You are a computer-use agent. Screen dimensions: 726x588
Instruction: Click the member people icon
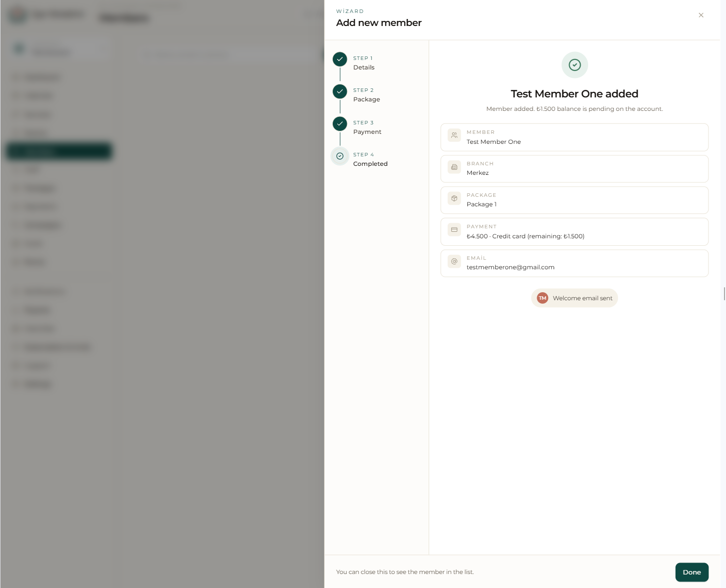point(454,135)
